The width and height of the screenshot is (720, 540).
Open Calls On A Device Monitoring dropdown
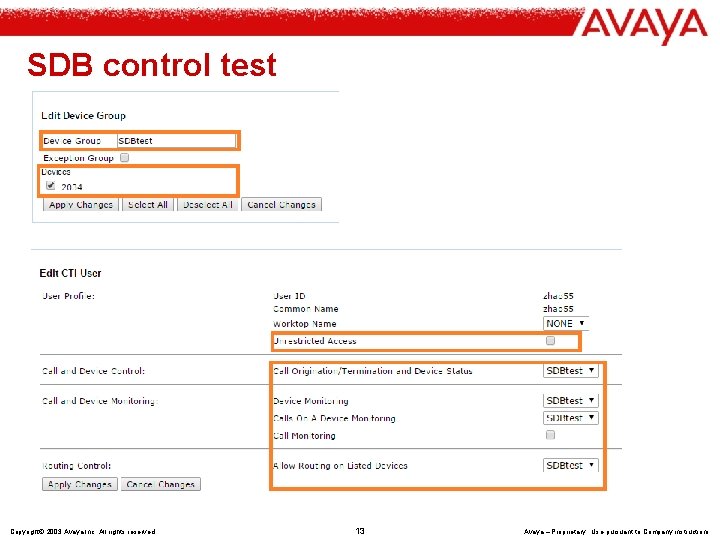571,418
